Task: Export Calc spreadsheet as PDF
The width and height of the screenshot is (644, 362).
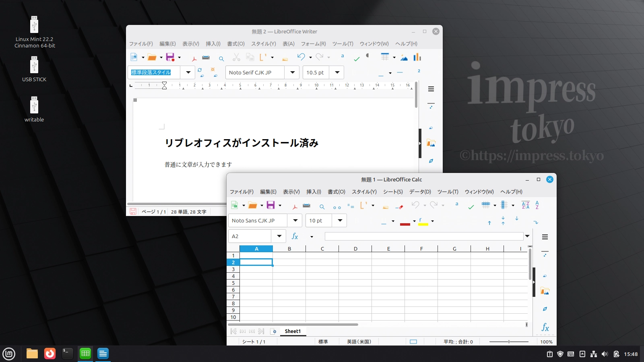Action: click(295, 206)
